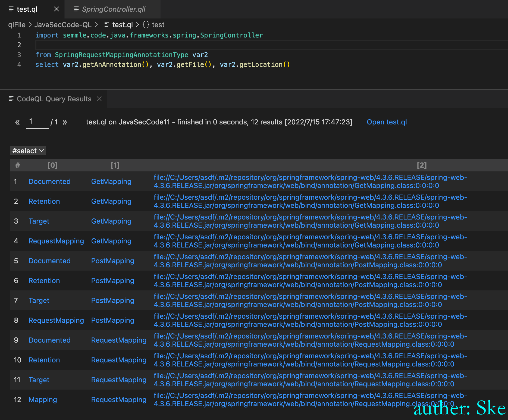The width and height of the screenshot is (508, 420).
Task: Go to previous results page arrow
Action: [x=17, y=122]
